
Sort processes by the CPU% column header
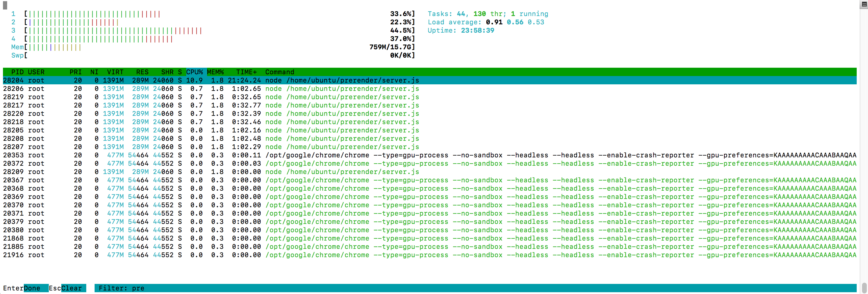point(195,72)
